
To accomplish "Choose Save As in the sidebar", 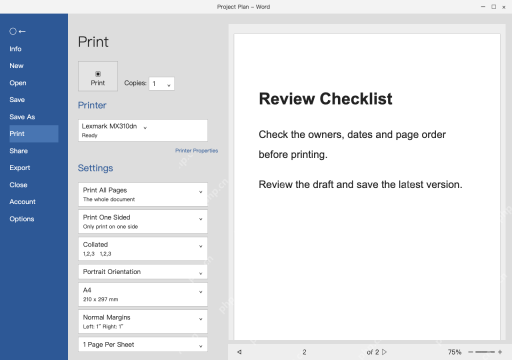I will 22,117.
